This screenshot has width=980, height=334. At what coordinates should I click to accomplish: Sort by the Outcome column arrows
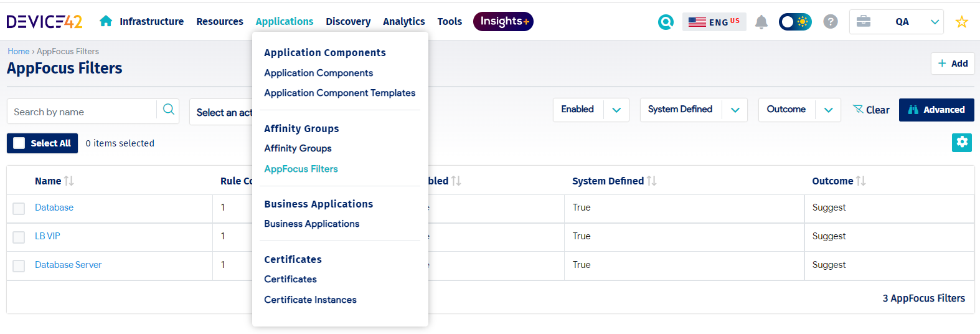861,181
